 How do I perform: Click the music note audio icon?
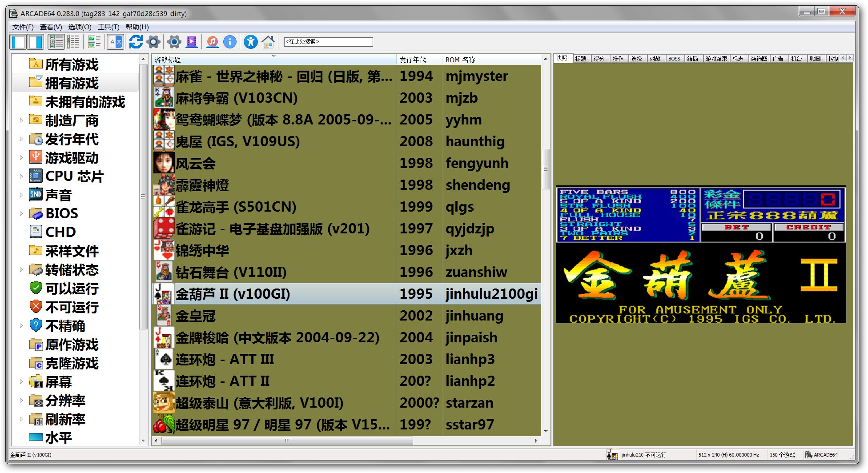(x=213, y=42)
